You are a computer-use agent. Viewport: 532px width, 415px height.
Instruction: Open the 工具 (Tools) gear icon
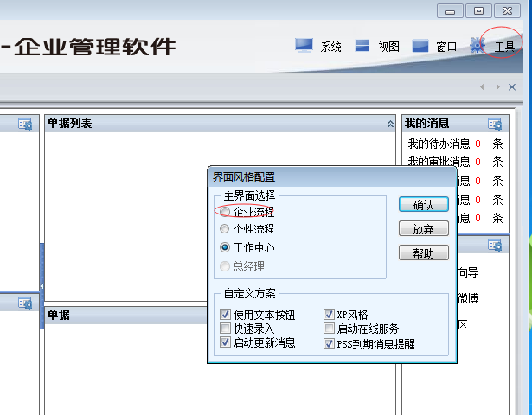click(x=478, y=45)
